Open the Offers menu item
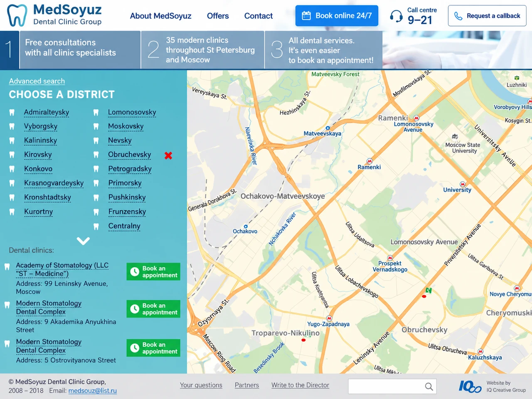 pyautogui.click(x=218, y=16)
